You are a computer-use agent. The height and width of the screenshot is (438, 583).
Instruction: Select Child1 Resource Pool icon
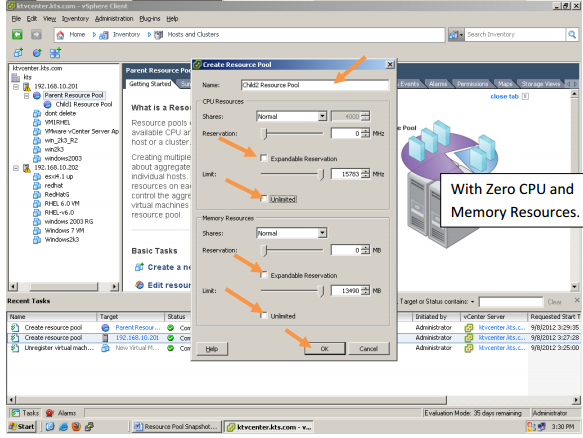48,104
